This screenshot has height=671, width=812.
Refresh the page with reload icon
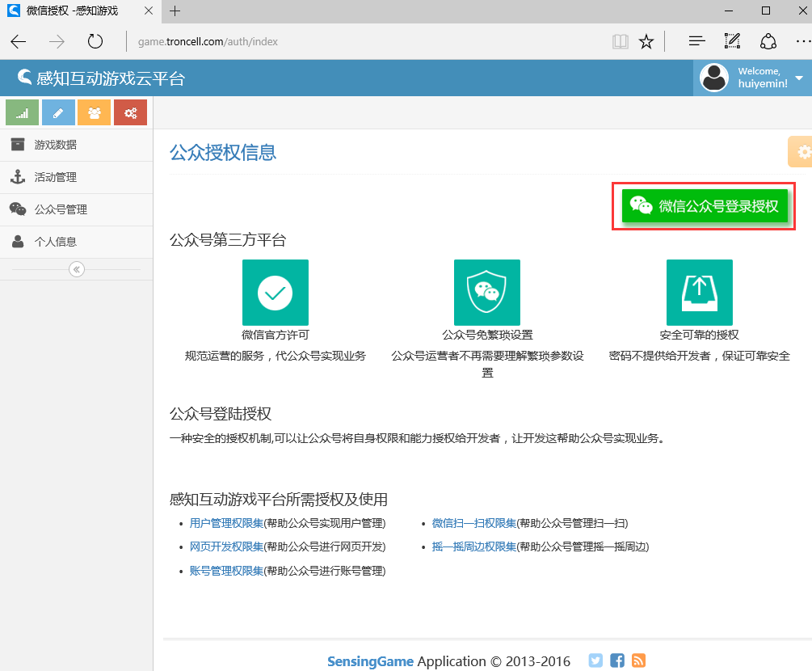(95, 41)
